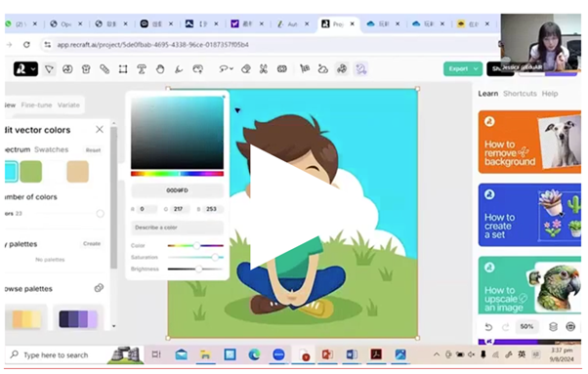Click the green value field 217

[180, 209]
